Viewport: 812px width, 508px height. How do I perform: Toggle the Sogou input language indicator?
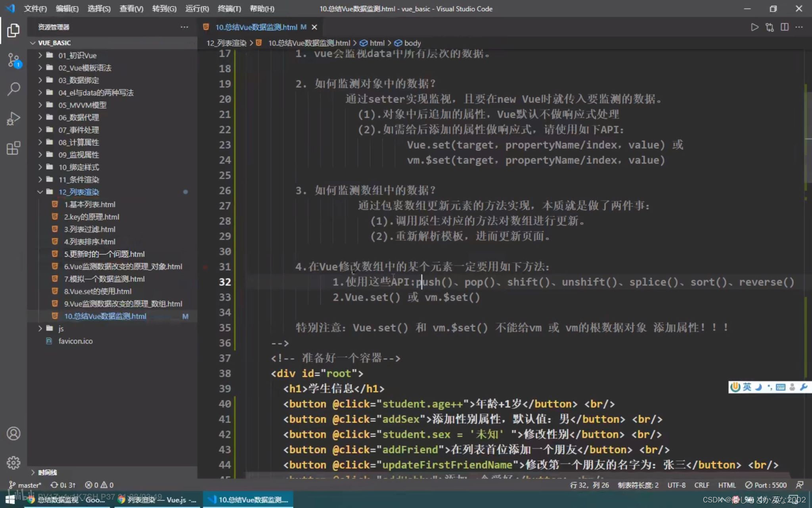click(747, 387)
